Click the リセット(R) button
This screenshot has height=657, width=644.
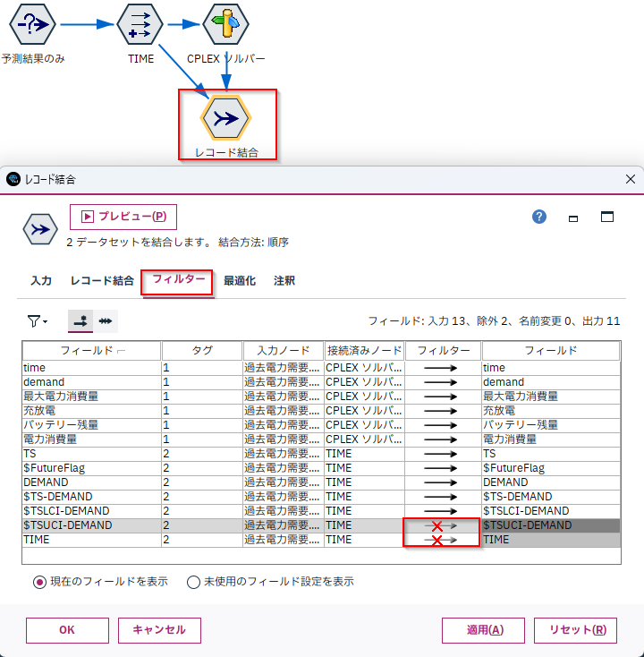(x=575, y=630)
